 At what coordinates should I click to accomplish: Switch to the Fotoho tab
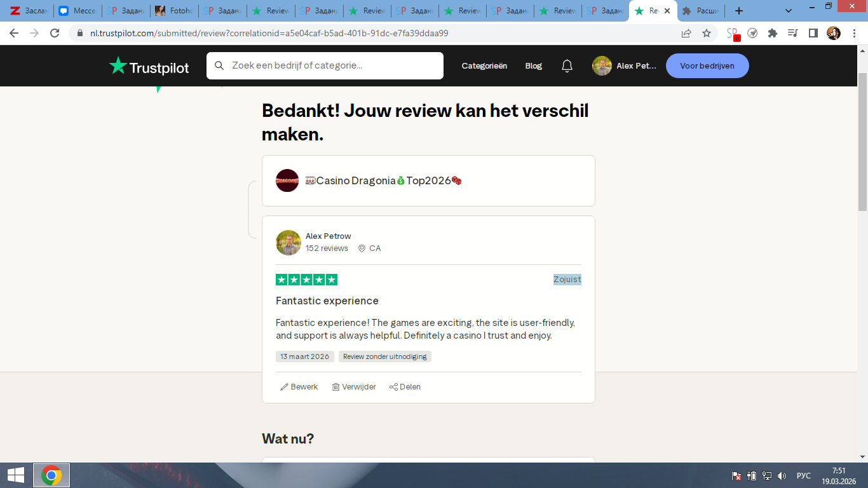(174, 11)
